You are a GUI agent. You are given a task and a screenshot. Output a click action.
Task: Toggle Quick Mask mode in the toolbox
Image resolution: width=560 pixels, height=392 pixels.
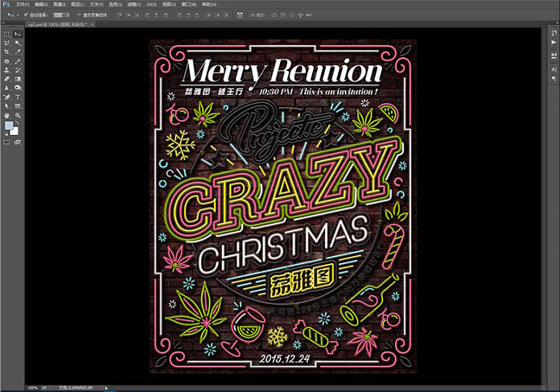click(7, 142)
